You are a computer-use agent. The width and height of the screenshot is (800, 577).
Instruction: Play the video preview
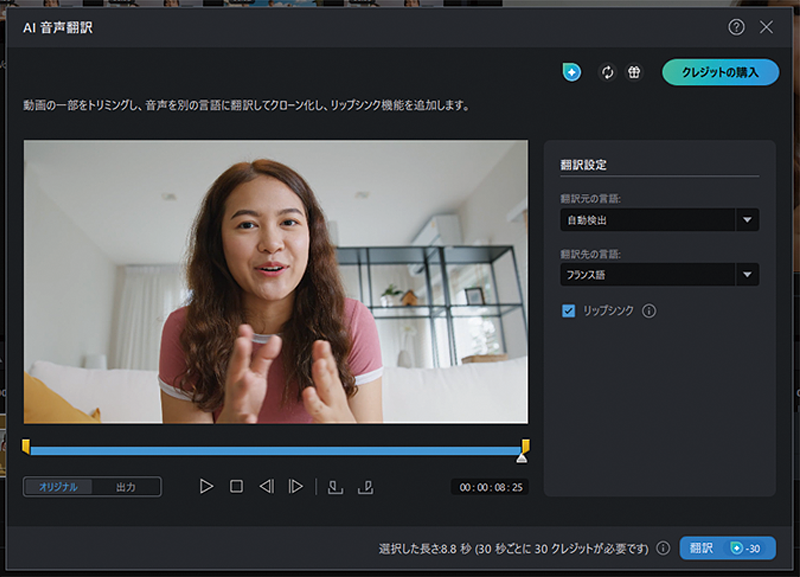tap(206, 486)
